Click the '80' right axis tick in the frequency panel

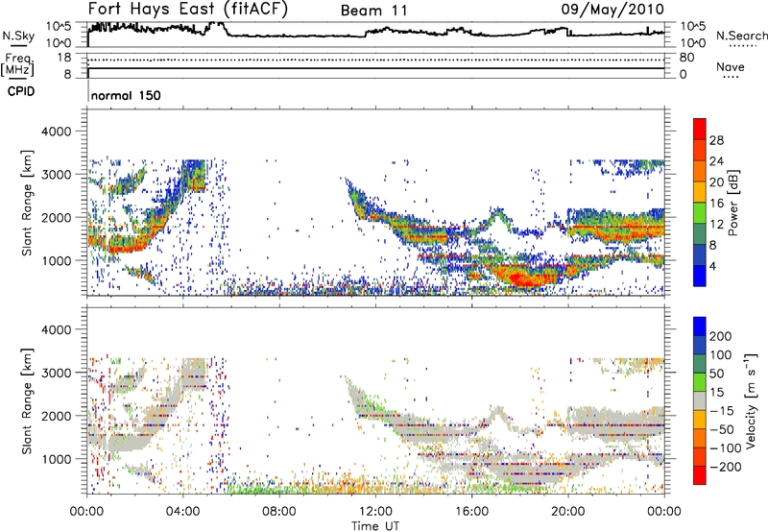686,58
